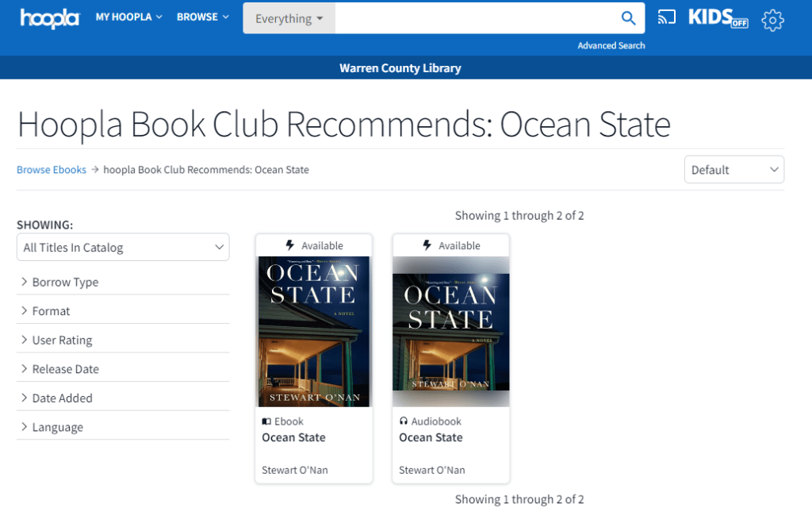Click the Browse Ebooks breadcrumb link
Viewport: 812px width, 523px height.
(x=52, y=170)
